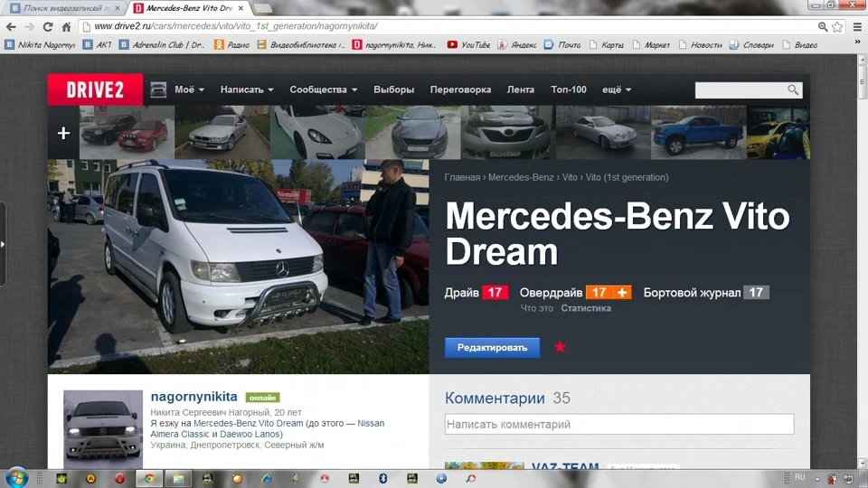868x488 pixels.
Task: Click the Овердрайв plus button
Action: 622,292
